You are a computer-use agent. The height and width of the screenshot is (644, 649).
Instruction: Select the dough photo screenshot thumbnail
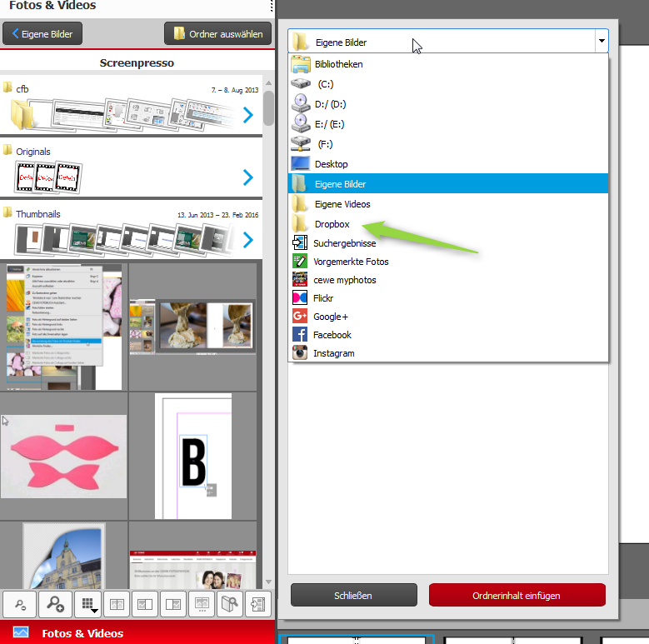(192, 327)
